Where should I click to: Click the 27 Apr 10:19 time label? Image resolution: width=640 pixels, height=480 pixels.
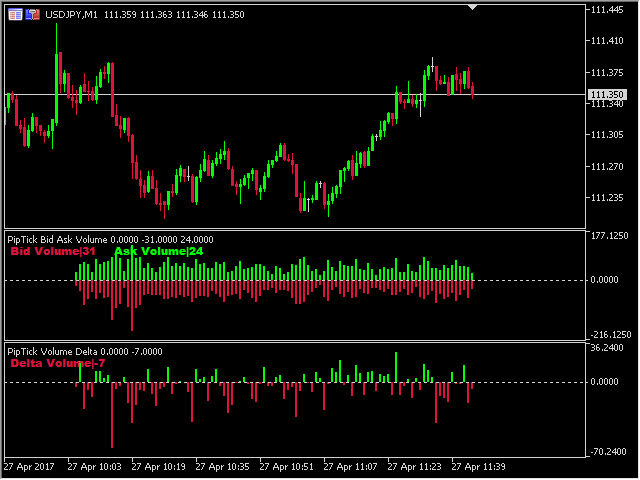158,467
